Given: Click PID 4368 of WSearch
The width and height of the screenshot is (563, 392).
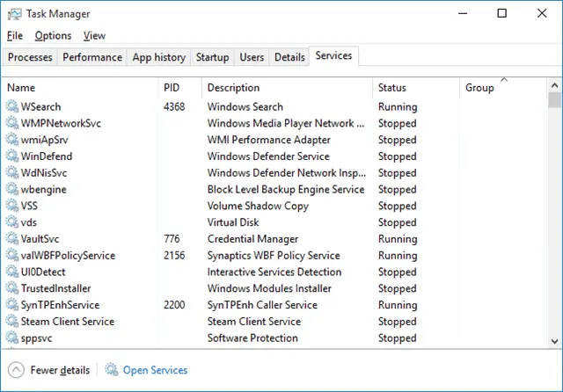Looking at the screenshot, I should pos(174,106).
